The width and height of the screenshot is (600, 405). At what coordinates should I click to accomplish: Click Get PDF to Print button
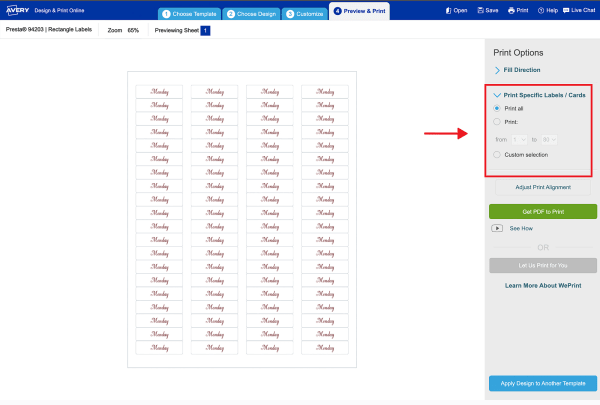(x=542, y=212)
